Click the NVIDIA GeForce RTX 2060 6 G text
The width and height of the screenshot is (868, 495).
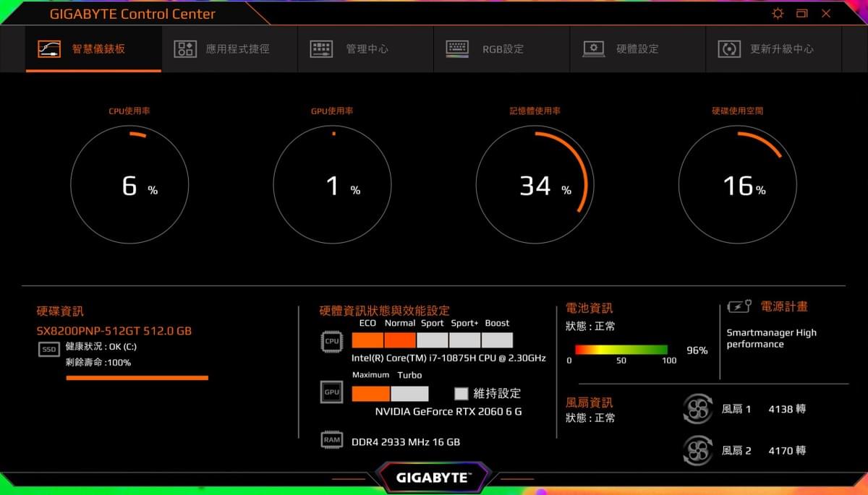(448, 412)
